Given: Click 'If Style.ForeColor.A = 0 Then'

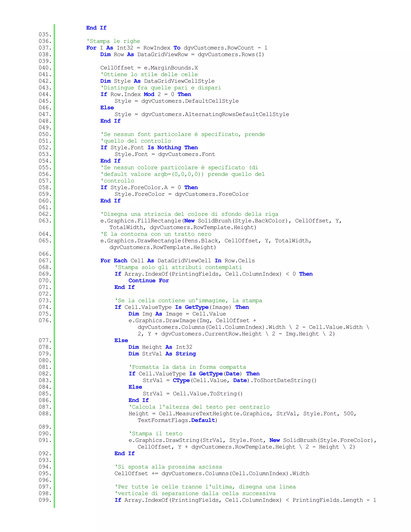Looking at the screenshot, I should point(149,188).
